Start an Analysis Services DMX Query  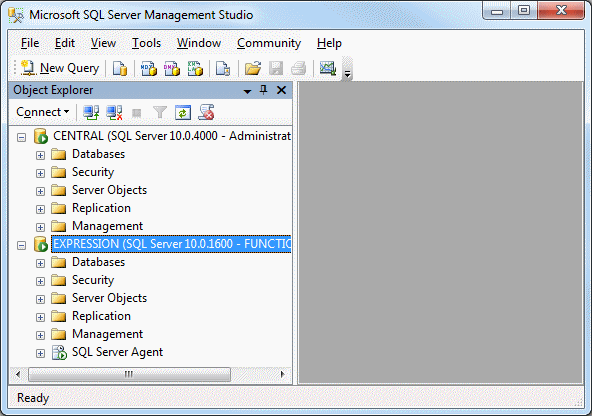click(172, 69)
